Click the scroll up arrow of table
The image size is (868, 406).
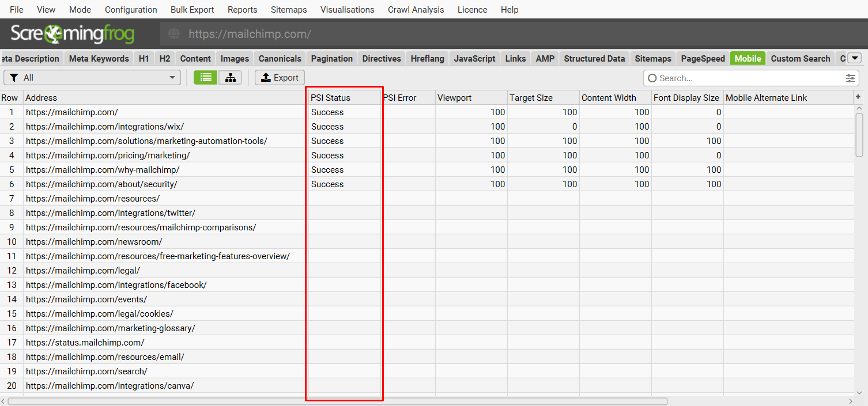859,108
